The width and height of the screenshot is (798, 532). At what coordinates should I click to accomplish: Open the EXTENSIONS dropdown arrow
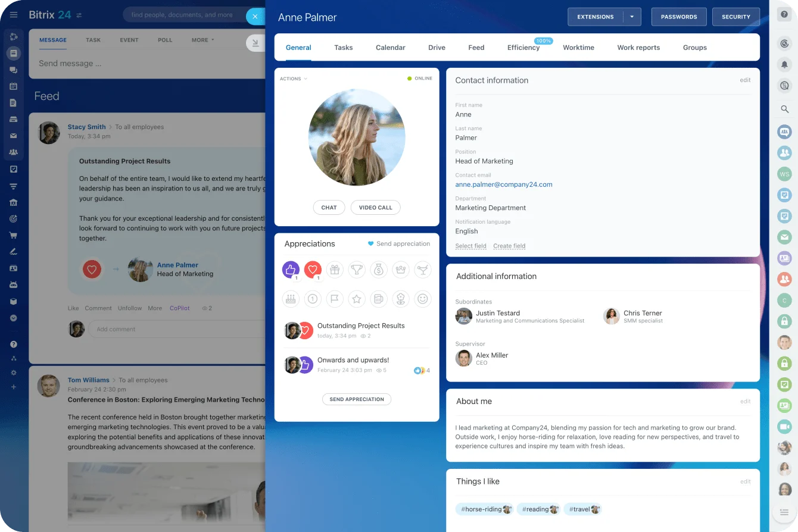[x=632, y=17]
